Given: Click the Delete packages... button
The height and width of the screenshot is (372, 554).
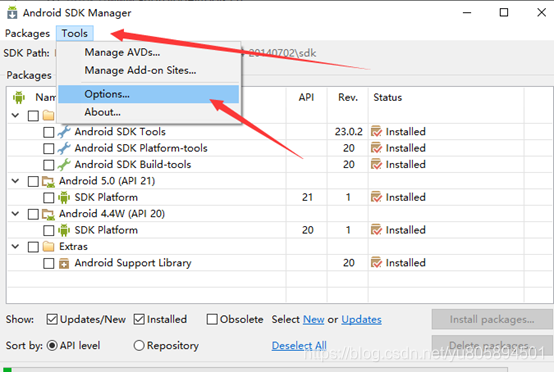Looking at the screenshot, I should point(492,345).
